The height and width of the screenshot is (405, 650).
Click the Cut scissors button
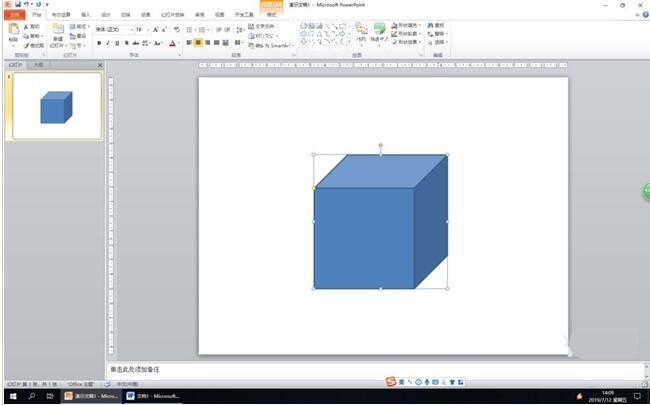[32, 27]
